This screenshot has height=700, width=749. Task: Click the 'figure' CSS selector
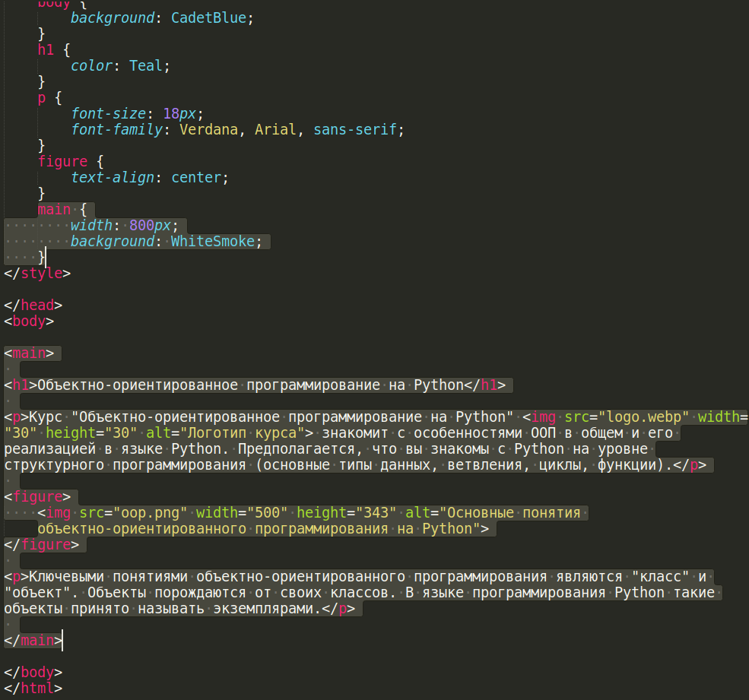[x=62, y=161]
